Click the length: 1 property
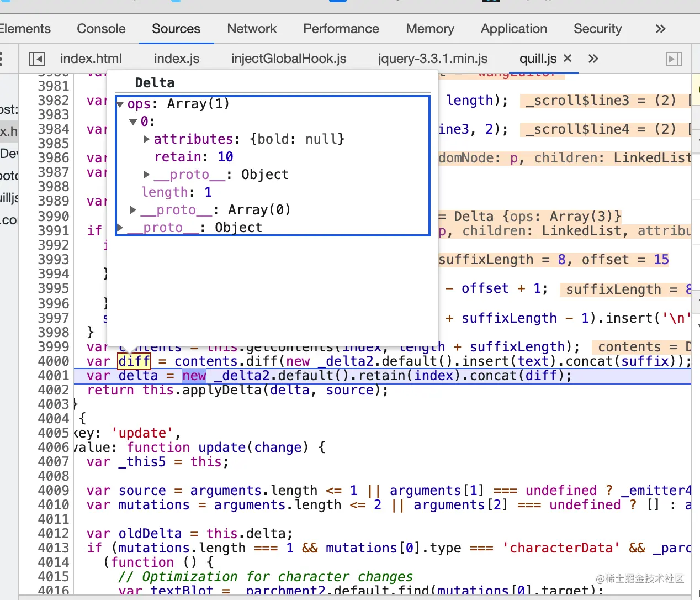 point(177,192)
